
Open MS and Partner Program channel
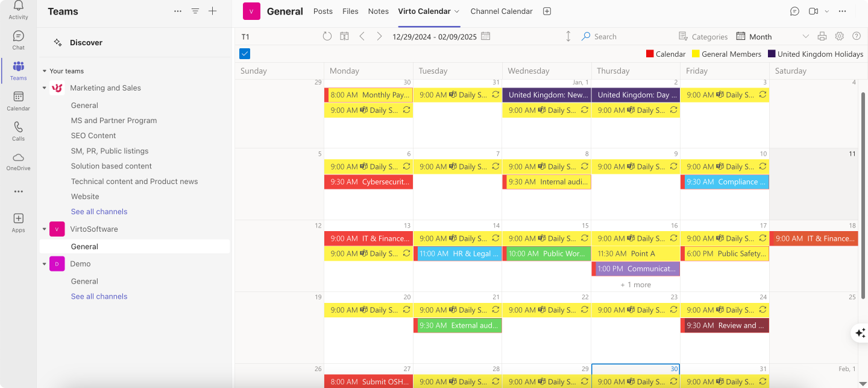coord(114,121)
